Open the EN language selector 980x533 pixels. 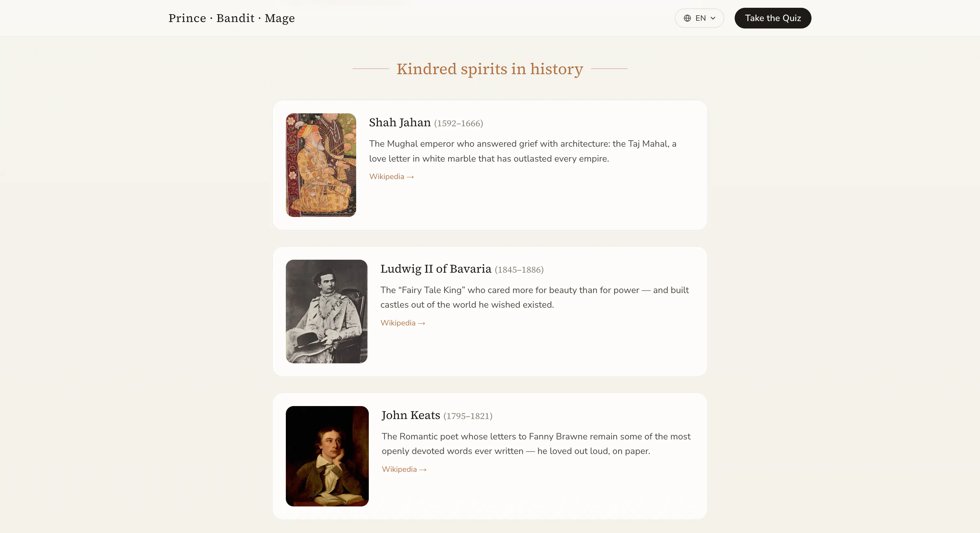click(699, 18)
